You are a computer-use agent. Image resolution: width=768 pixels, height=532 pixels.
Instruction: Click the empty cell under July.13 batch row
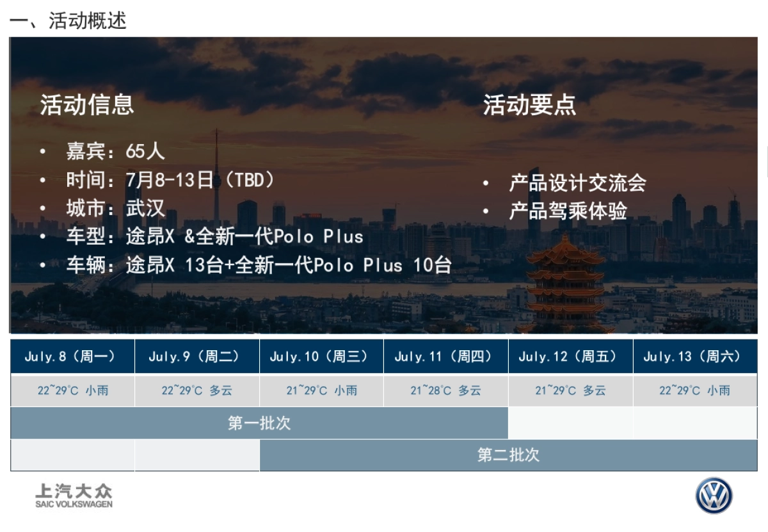click(695, 423)
